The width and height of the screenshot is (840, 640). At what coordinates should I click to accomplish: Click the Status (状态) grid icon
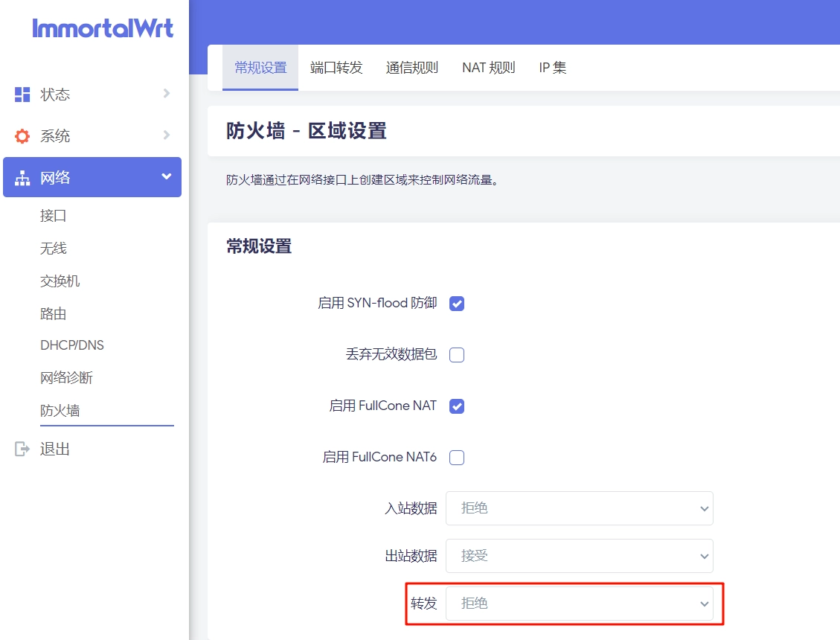pos(22,94)
